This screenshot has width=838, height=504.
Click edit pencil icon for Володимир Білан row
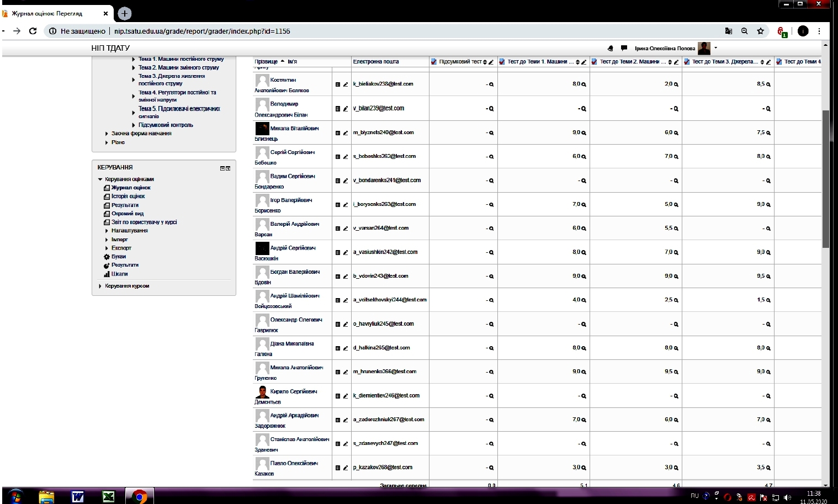coord(346,109)
